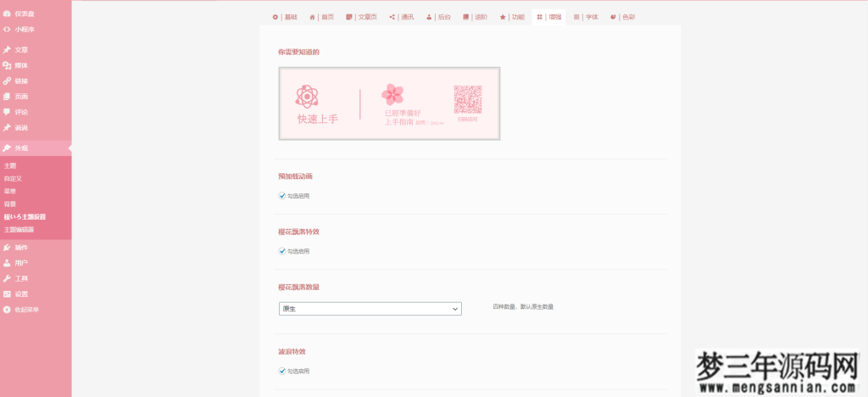Select the 外观 paintbrush icon
Viewport: 868px width, 397px height.
coord(7,148)
